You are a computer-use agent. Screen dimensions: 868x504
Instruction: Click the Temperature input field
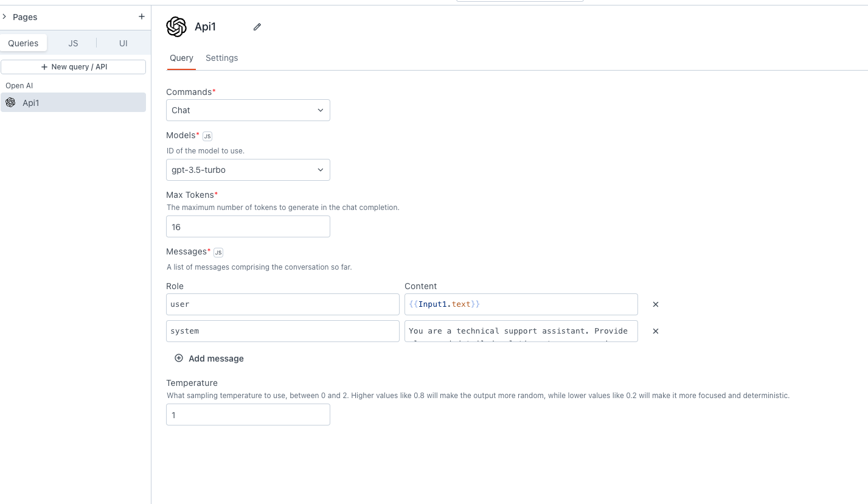248,415
